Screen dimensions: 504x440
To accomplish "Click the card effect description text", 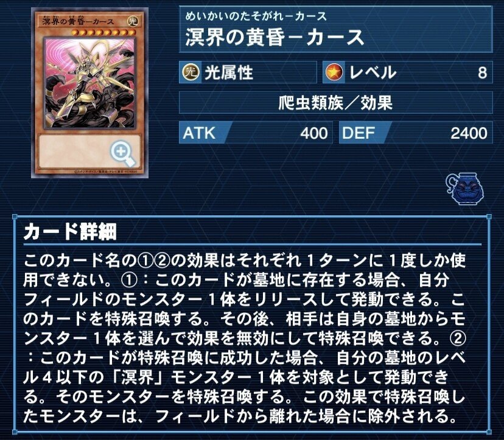I will (244, 338).
